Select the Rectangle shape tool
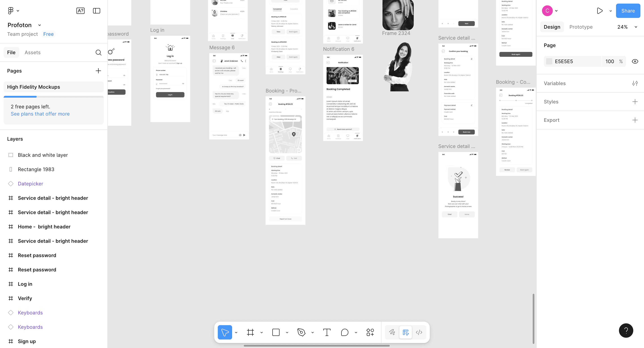Viewport: 644px width, 348px height. [276, 332]
